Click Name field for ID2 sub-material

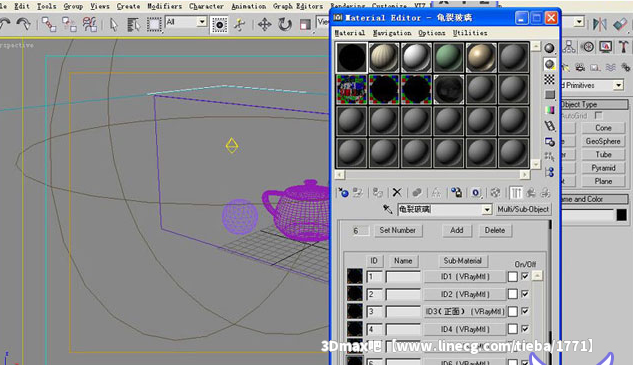403,294
